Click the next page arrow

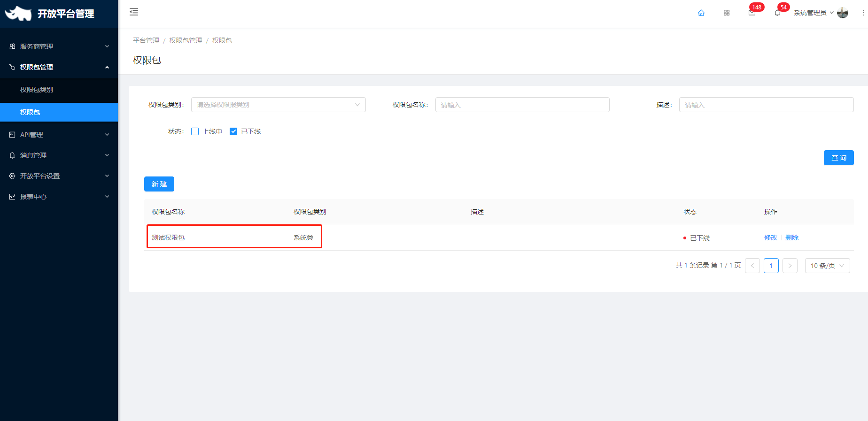(790, 266)
